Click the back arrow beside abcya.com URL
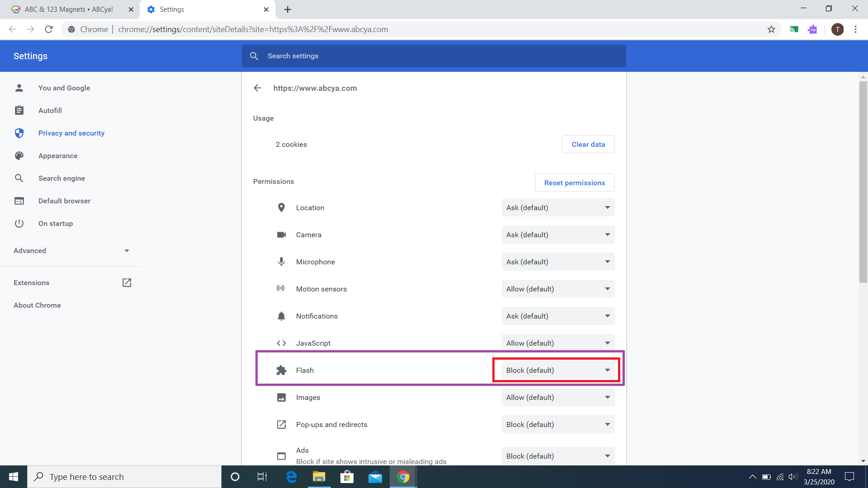Screen dimensions: 868x488 tap(258, 88)
